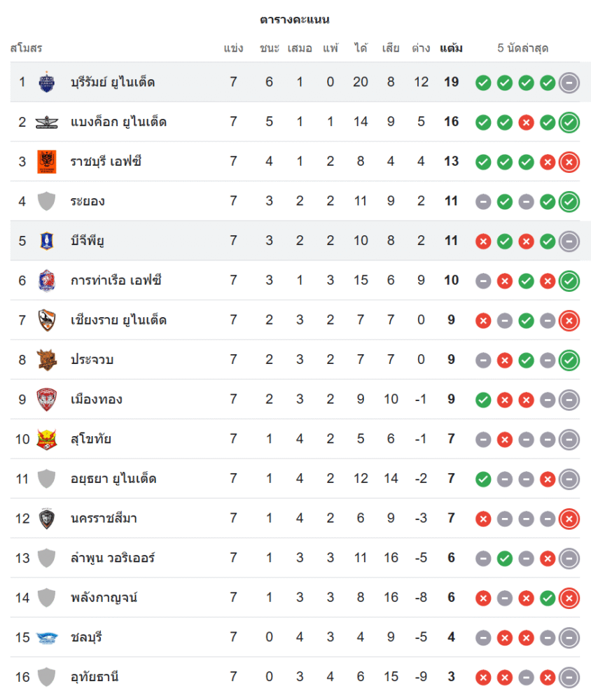Click Buriram's latest draw result icon
The height and width of the screenshot is (700, 591).
point(569,82)
